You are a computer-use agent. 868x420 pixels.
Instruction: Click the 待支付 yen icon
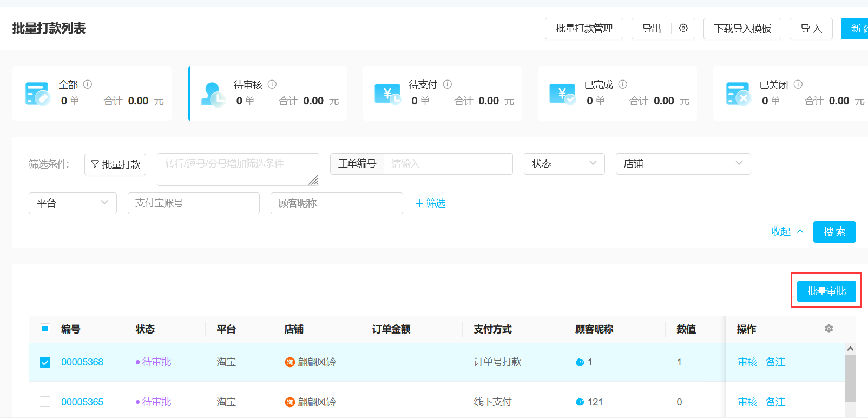388,94
